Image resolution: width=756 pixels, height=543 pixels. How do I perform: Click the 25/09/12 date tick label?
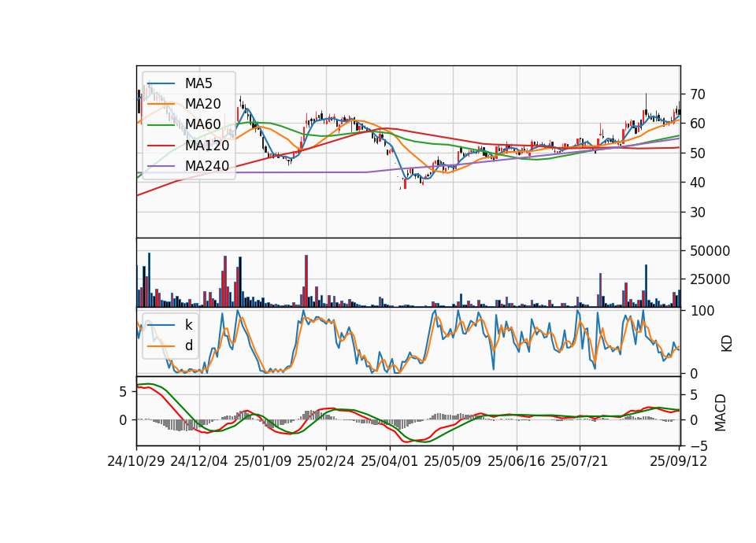[679, 461]
